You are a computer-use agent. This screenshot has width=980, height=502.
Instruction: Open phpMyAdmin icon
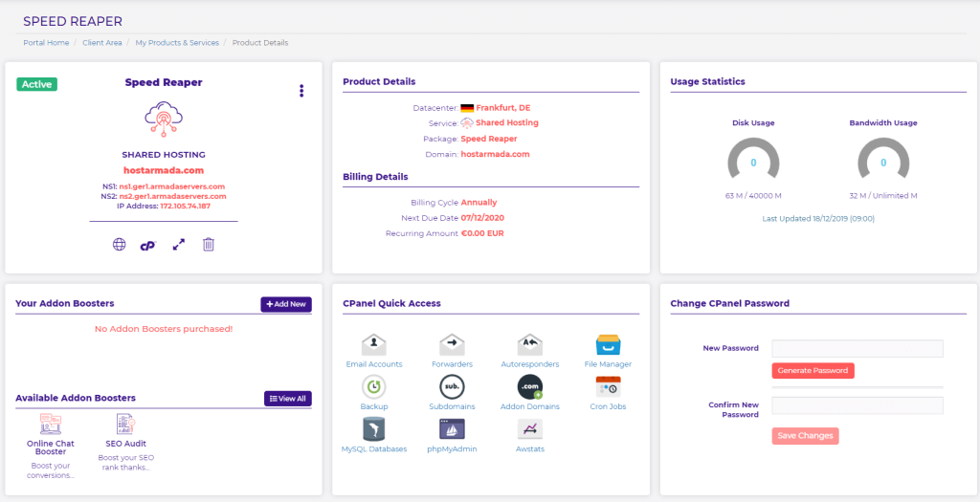(452, 429)
